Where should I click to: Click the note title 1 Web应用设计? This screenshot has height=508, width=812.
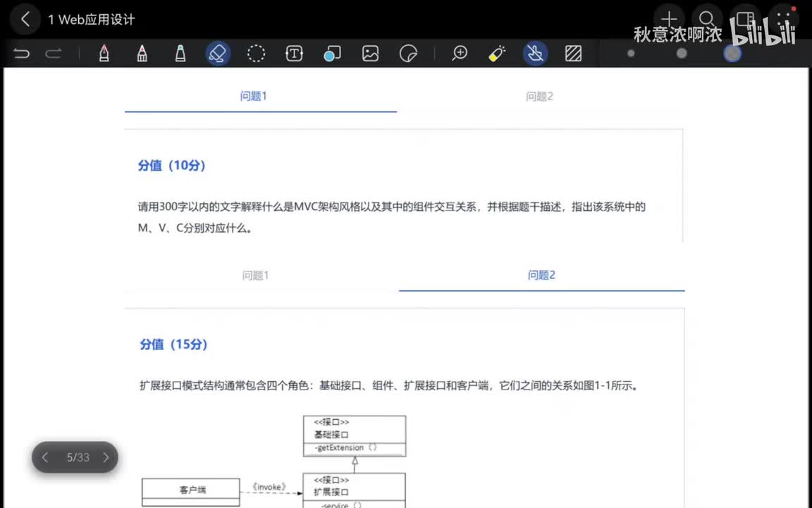coord(91,20)
